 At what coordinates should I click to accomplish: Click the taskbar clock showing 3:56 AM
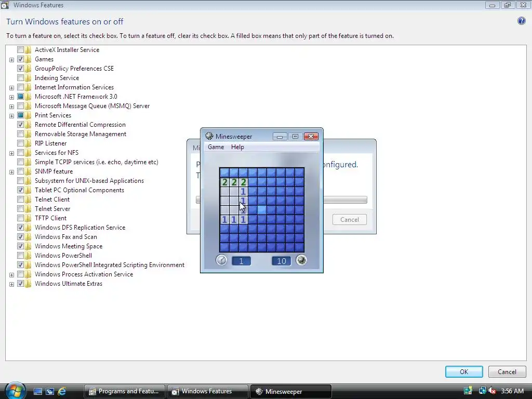512,391
